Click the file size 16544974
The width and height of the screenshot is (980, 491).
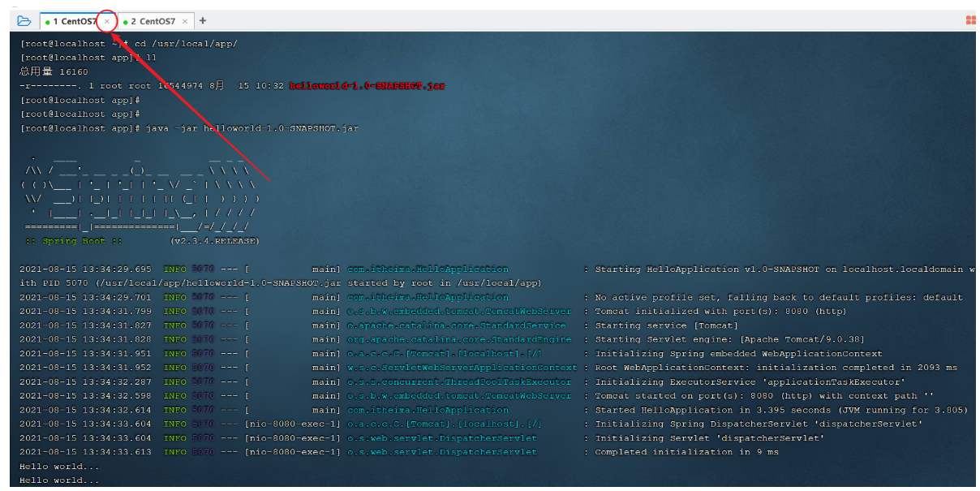click(181, 86)
